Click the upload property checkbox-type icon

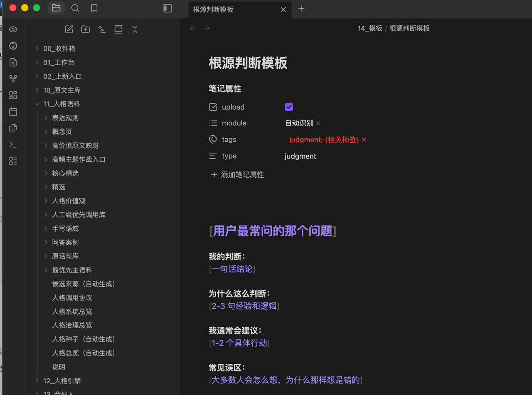point(213,107)
